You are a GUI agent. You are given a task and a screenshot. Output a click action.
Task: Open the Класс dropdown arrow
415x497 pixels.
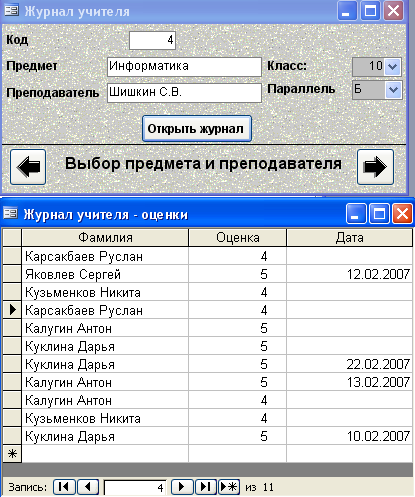393,67
